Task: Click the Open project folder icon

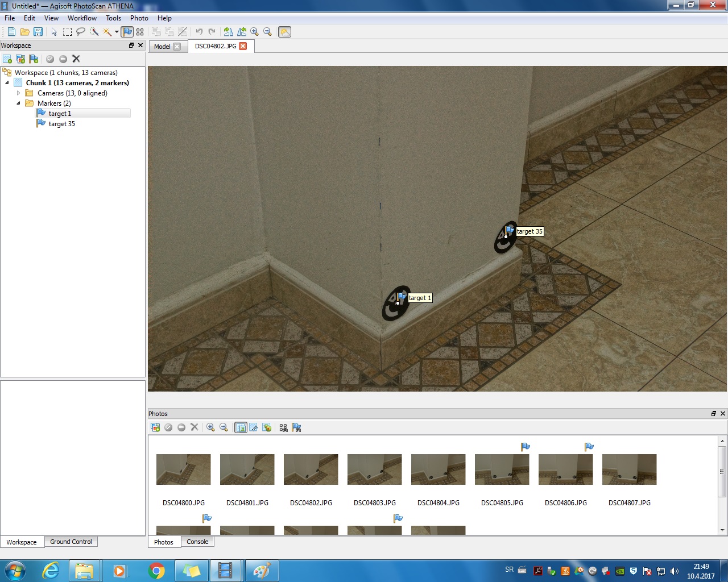Action: pyautogui.click(x=24, y=32)
